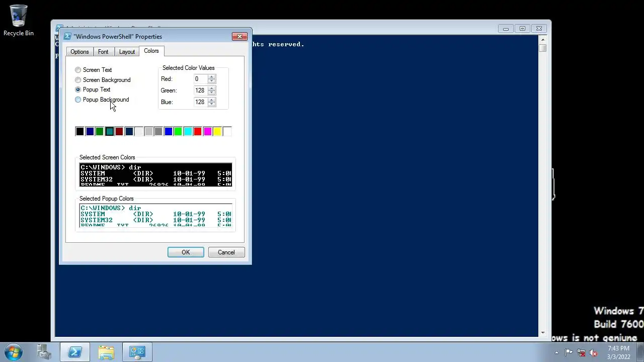Pick the dark blue swatch right of maroon
The height and width of the screenshot is (362, 644).
(129, 132)
